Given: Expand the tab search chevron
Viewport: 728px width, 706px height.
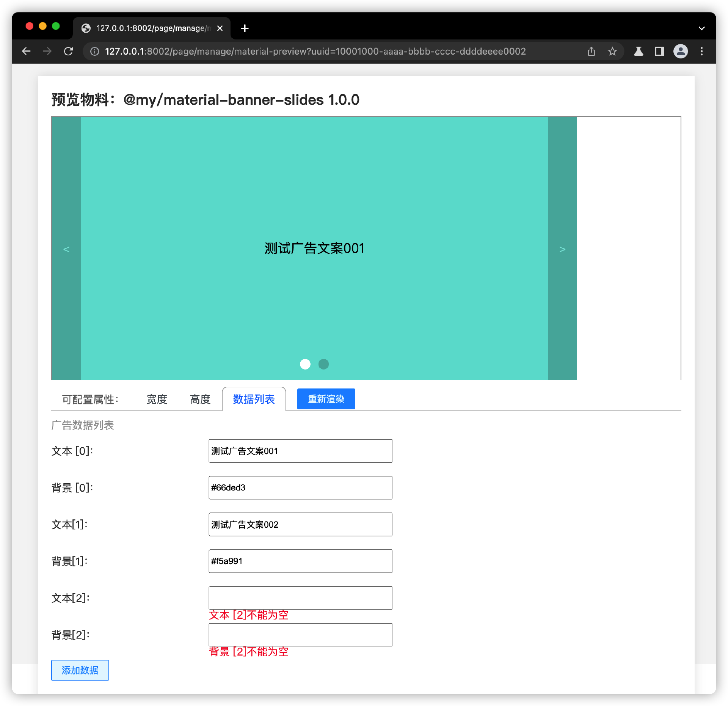Looking at the screenshot, I should click(x=701, y=28).
